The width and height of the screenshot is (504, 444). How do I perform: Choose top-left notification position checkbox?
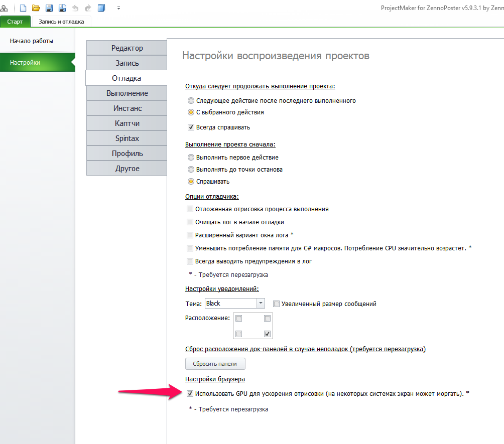pyautogui.click(x=239, y=319)
